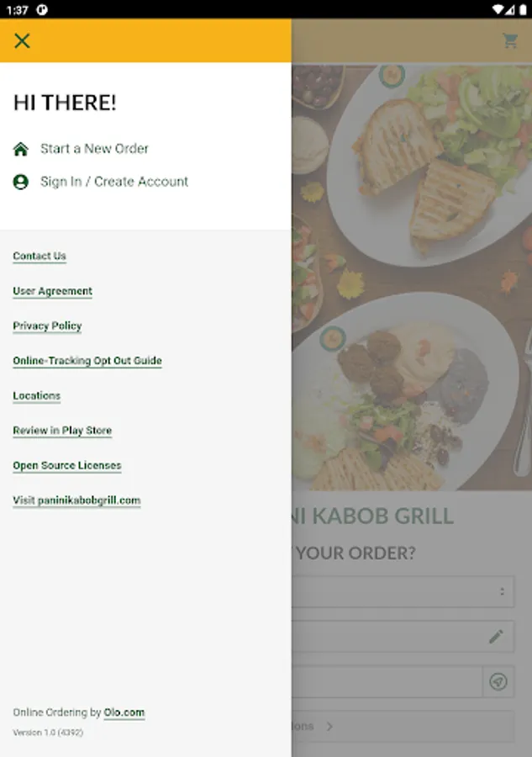
Task: Go to the Locations link
Action: (37, 395)
